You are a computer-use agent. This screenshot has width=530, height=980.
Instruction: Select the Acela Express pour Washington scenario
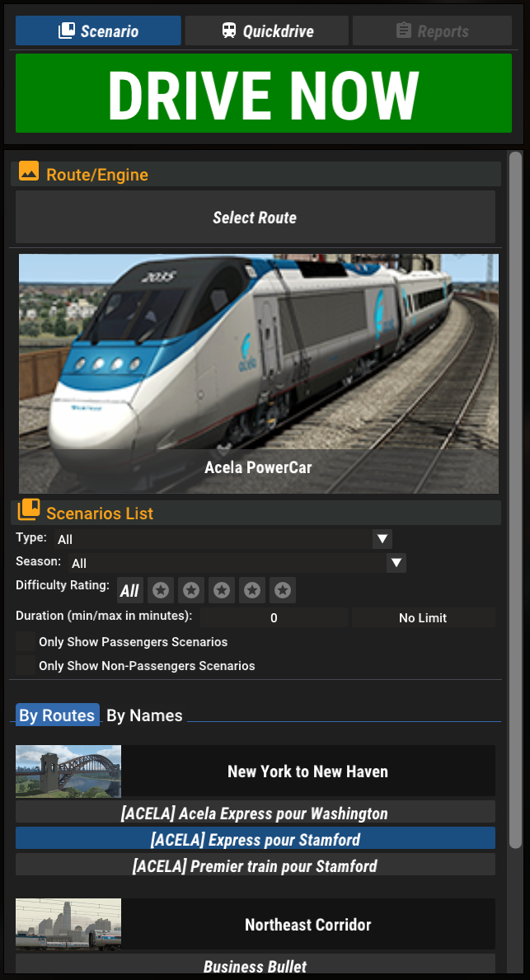[255, 814]
